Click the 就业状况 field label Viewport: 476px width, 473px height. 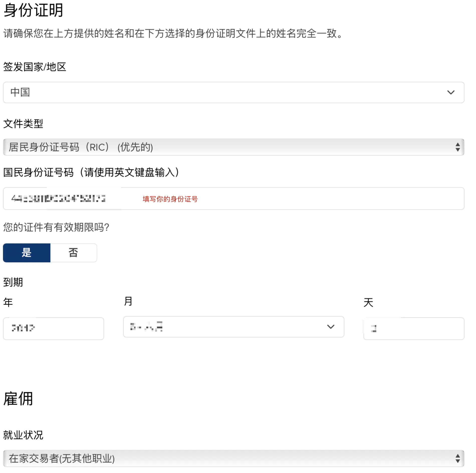[x=23, y=435]
